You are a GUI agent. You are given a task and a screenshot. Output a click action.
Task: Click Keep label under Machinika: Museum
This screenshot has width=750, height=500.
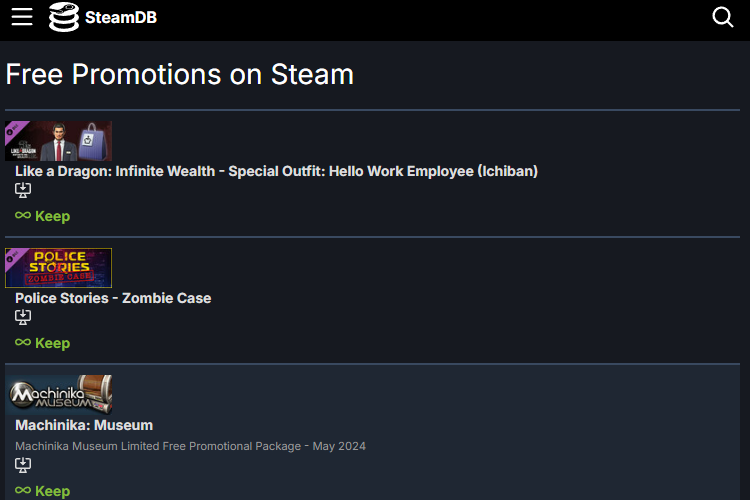(53, 491)
